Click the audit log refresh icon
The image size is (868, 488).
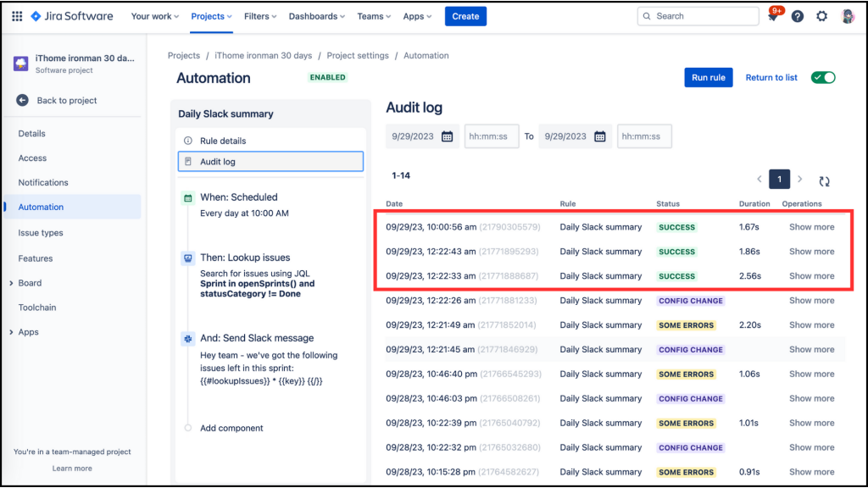coord(824,181)
